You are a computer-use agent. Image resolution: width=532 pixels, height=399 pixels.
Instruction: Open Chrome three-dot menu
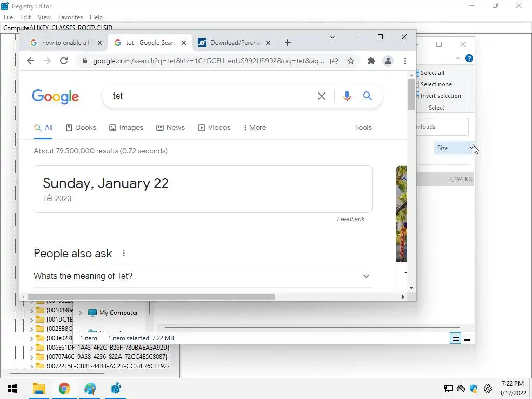tap(405, 61)
